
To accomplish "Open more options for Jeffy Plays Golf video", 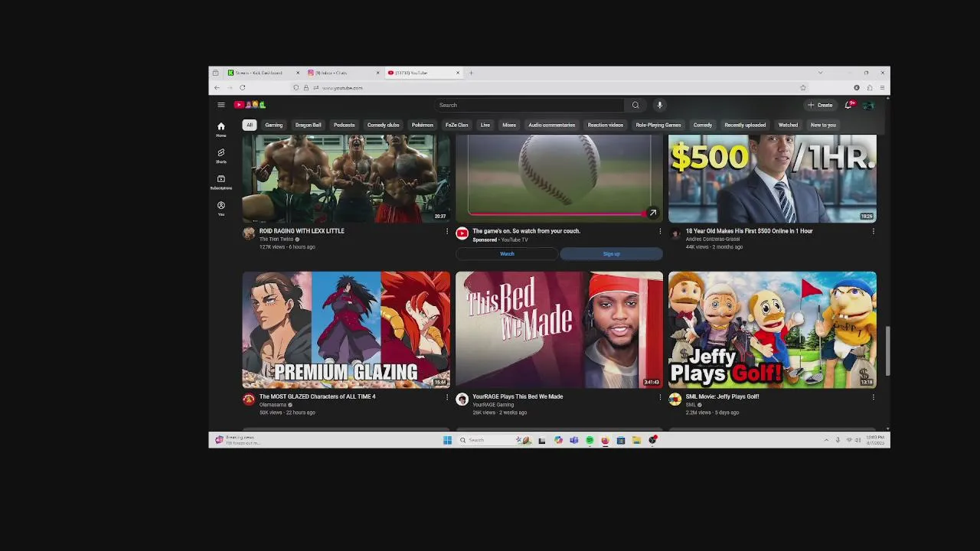I will 873,397.
